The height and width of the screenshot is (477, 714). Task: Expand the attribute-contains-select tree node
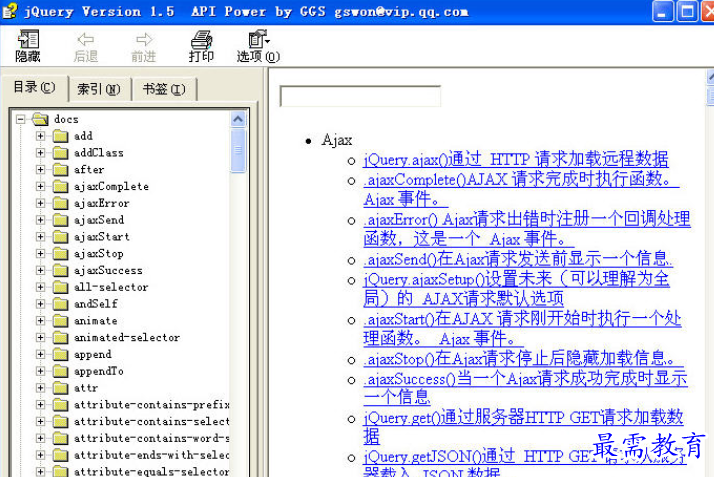tap(41, 421)
